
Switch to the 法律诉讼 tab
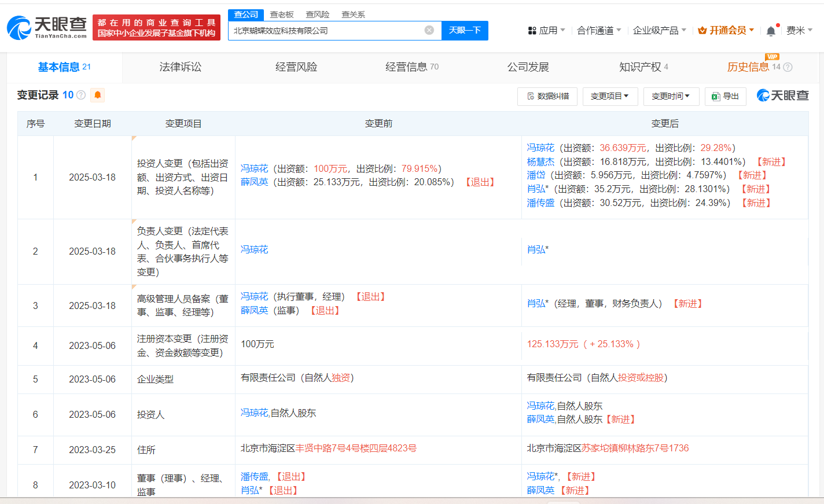(181, 67)
